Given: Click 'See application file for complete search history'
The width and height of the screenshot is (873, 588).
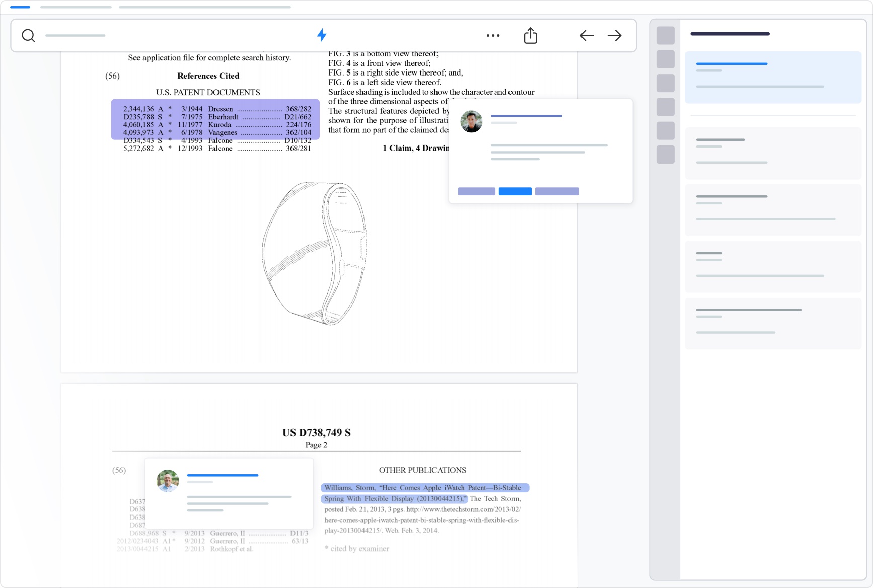Looking at the screenshot, I should [x=209, y=58].
